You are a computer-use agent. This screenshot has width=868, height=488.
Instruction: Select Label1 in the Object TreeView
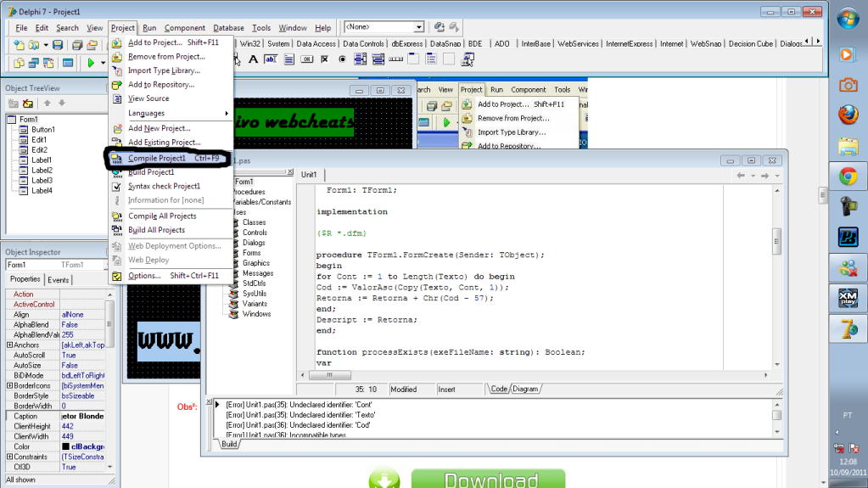pos(42,160)
